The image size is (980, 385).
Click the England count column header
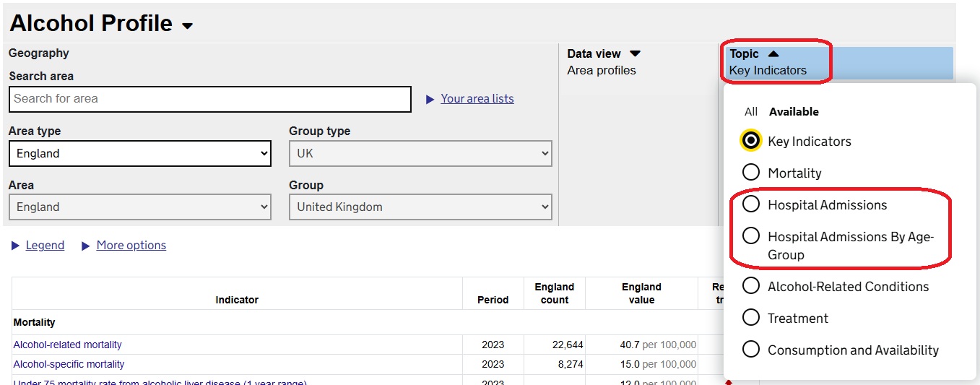555,293
